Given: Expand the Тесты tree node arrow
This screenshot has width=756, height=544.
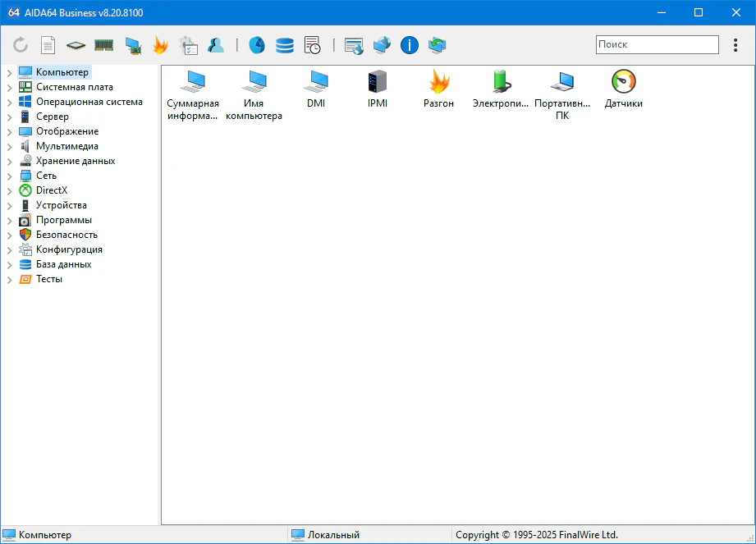Looking at the screenshot, I should point(10,280).
